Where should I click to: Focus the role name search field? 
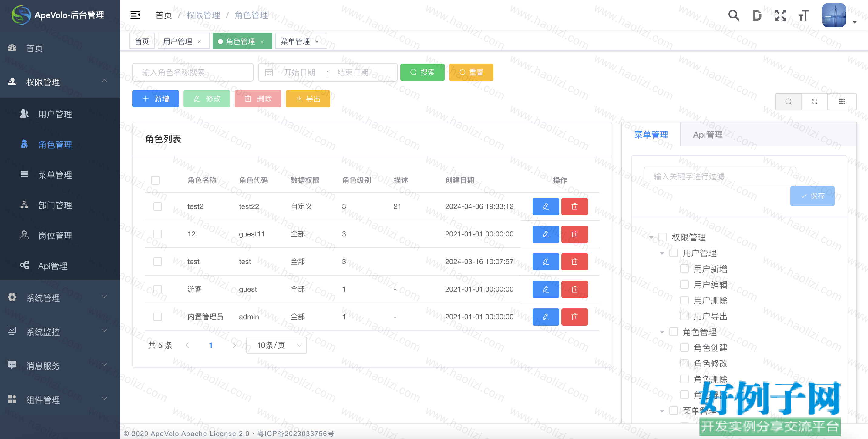[x=193, y=72]
